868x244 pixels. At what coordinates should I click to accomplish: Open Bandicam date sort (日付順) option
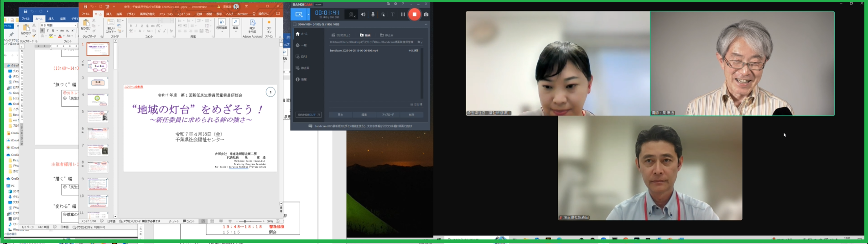[416, 104]
